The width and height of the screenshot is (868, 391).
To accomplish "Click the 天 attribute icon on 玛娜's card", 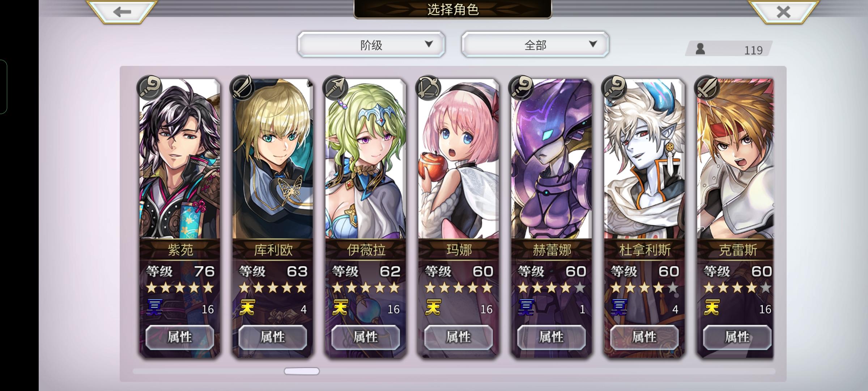I will coord(433,307).
